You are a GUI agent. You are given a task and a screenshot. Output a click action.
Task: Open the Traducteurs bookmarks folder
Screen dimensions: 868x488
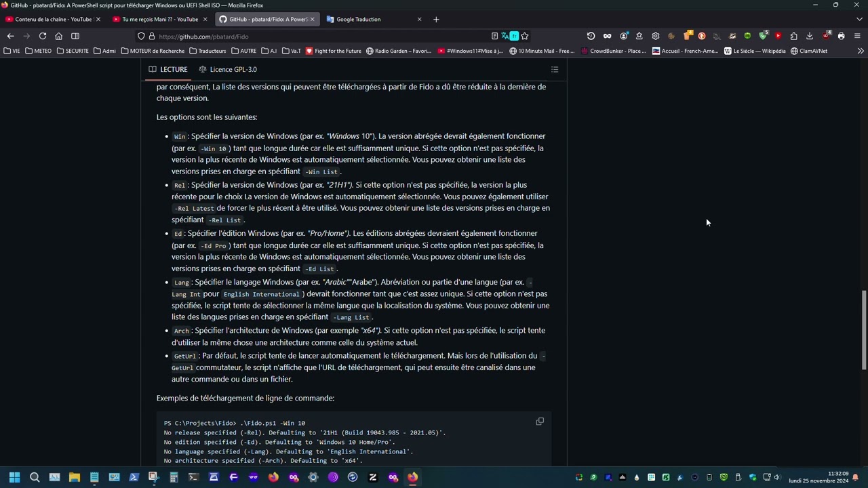pos(208,51)
